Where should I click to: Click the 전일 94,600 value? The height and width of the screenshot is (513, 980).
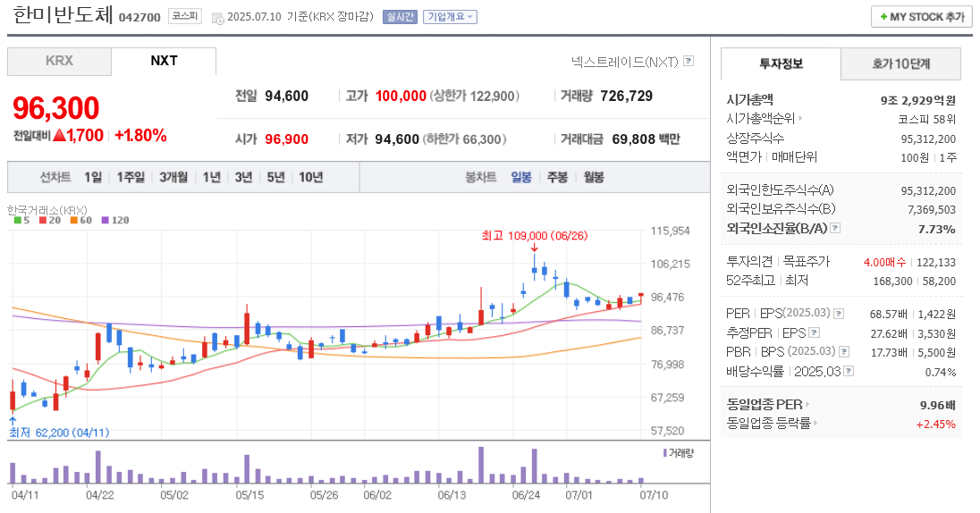pyautogui.click(x=286, y=97)
